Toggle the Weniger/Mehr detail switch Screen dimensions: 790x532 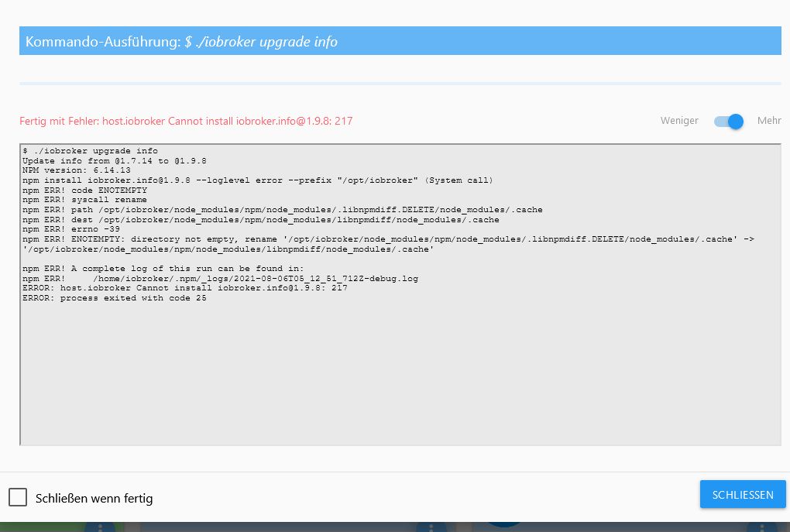click(729, 122)
